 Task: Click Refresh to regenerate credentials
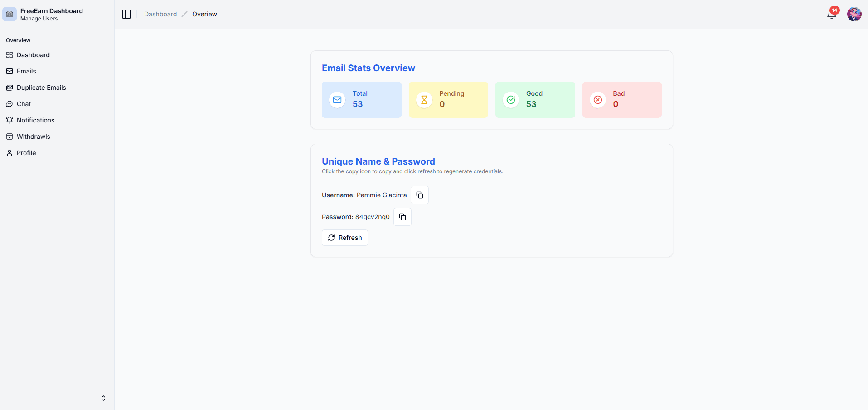click(x=344, y=238)
